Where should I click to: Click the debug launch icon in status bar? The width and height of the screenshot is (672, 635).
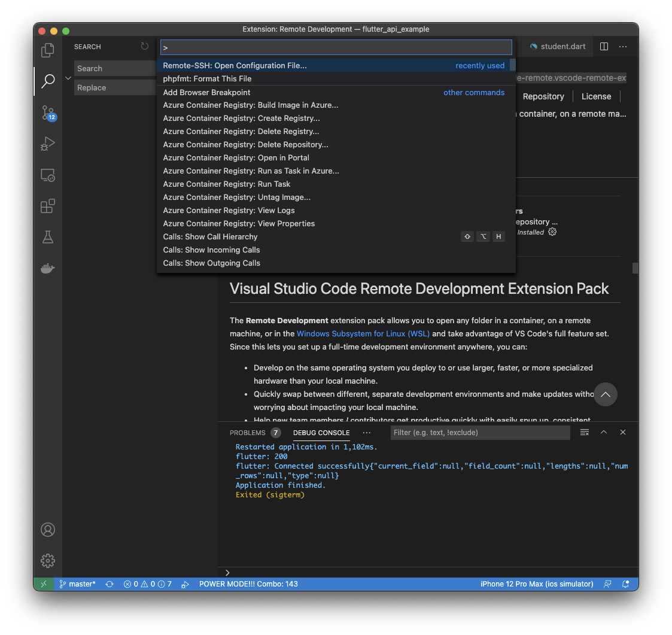click(185, 584)
